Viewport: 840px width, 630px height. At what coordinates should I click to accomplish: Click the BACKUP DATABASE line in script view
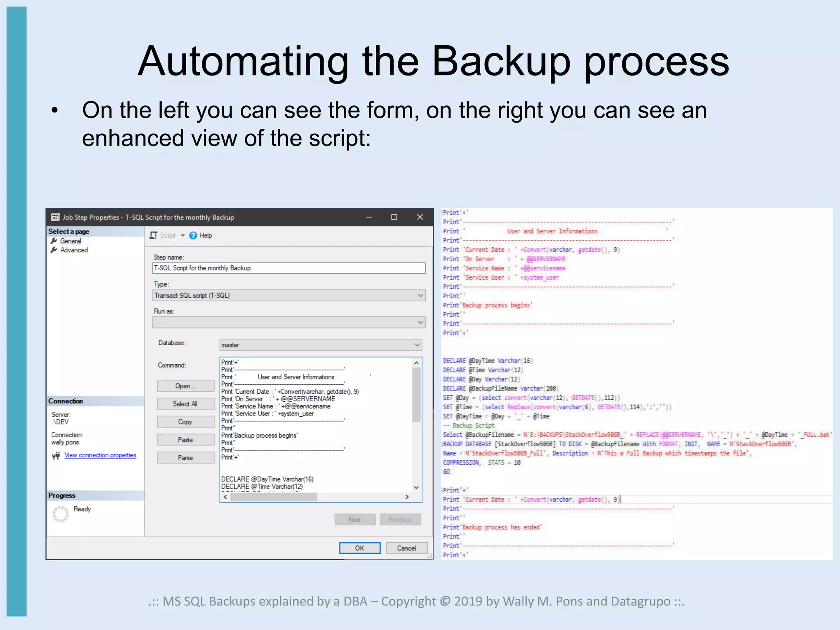click(620, 444)
